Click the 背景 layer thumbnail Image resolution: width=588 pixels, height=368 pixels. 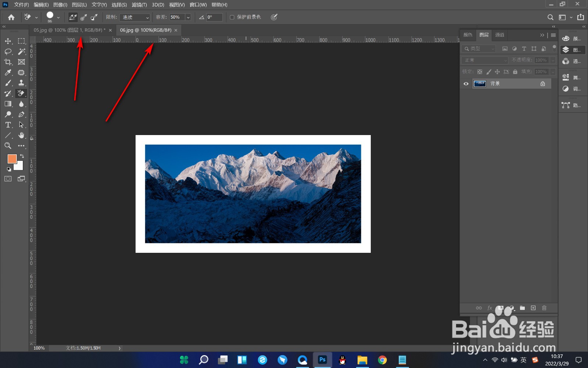pos(480,84)
